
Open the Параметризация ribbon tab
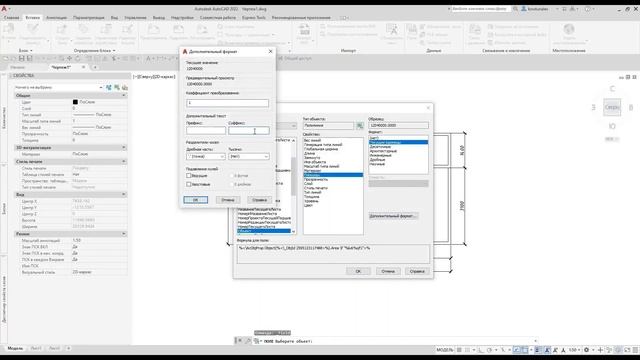pyautogui.click(x=89, y=18)
